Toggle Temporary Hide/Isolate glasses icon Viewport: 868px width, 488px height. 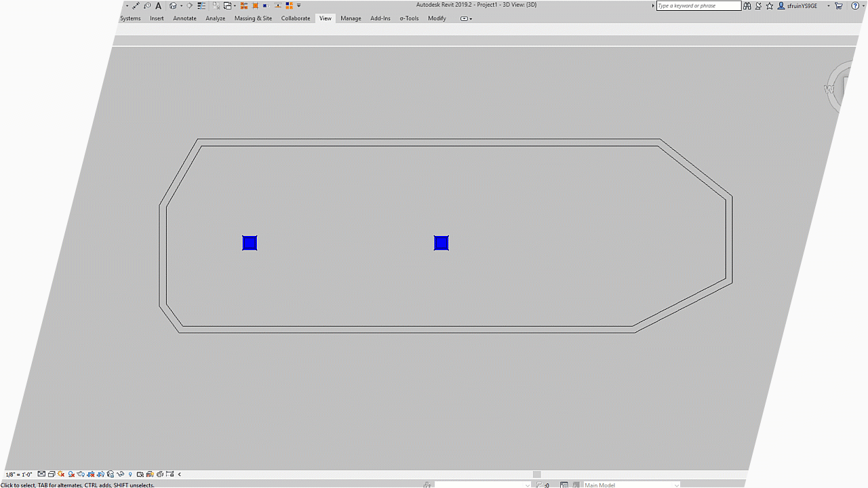[120, 474]
